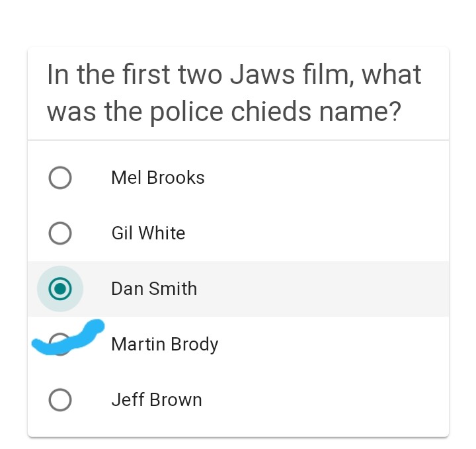
Task: Choose the Gil White radio button
Action: (x=60, y=233)
